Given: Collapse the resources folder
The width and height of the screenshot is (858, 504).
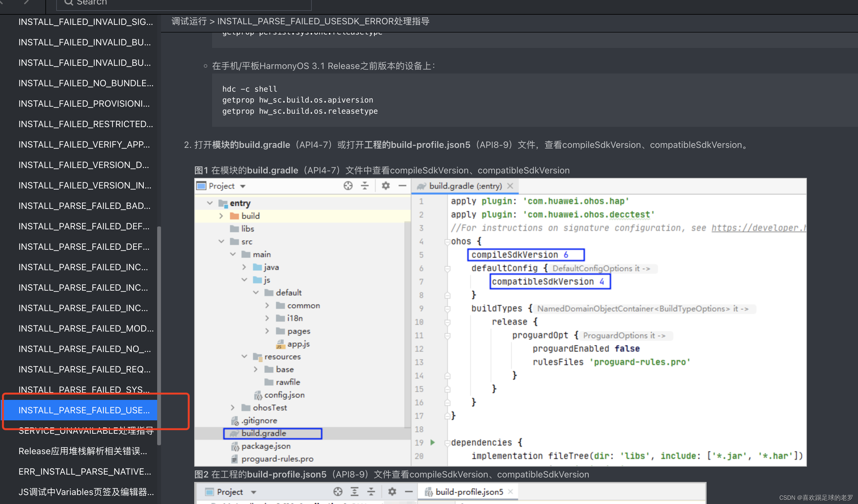Looking at the screenshot, I should [x=244, y=356].
